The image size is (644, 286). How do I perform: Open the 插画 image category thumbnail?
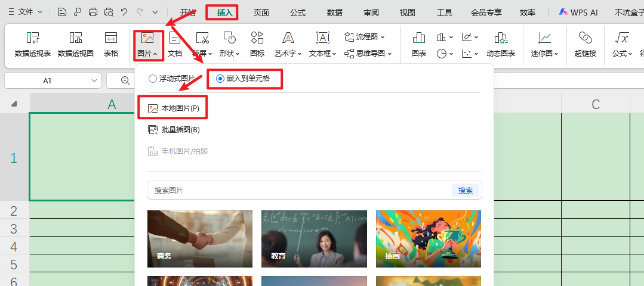coord(429,239)
